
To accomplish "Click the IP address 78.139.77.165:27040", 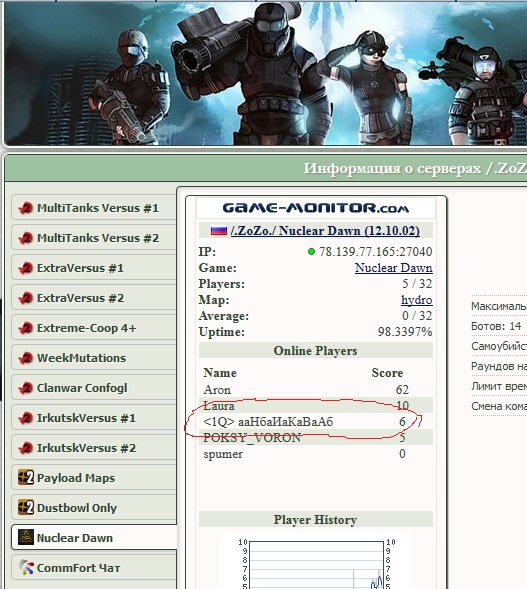I will click(x=376, y=251).
